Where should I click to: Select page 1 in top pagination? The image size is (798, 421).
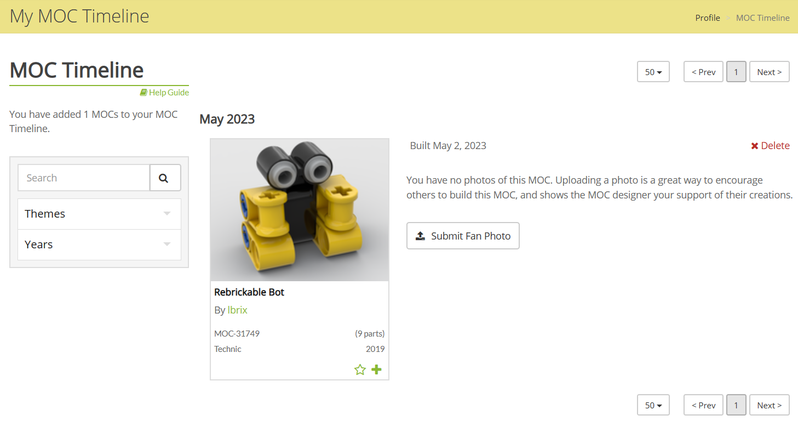coord(736,72)
